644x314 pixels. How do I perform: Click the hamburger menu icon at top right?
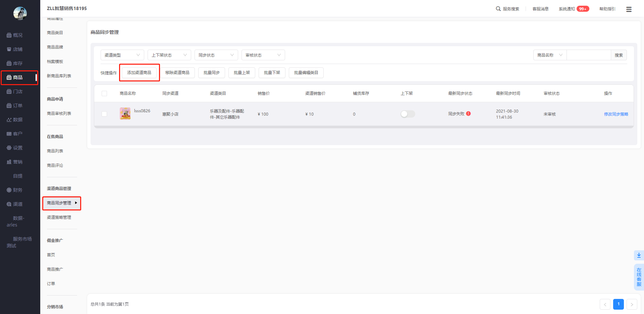click(x=629, y=9)
